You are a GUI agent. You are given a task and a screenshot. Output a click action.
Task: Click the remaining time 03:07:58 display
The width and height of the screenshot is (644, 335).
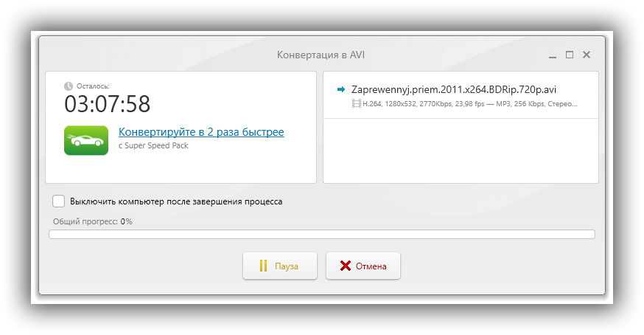coord(108,104)
